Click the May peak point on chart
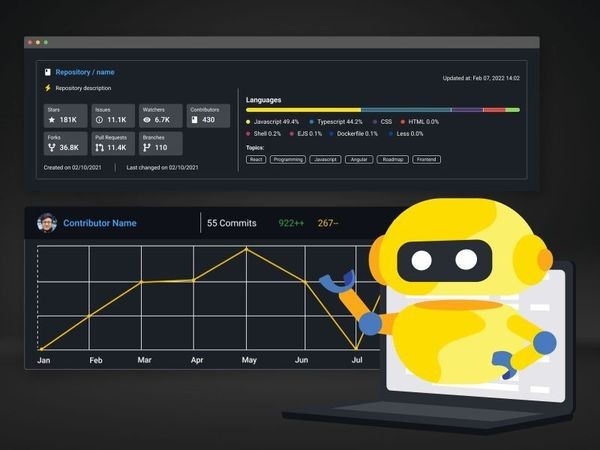 tap(246, 249)
